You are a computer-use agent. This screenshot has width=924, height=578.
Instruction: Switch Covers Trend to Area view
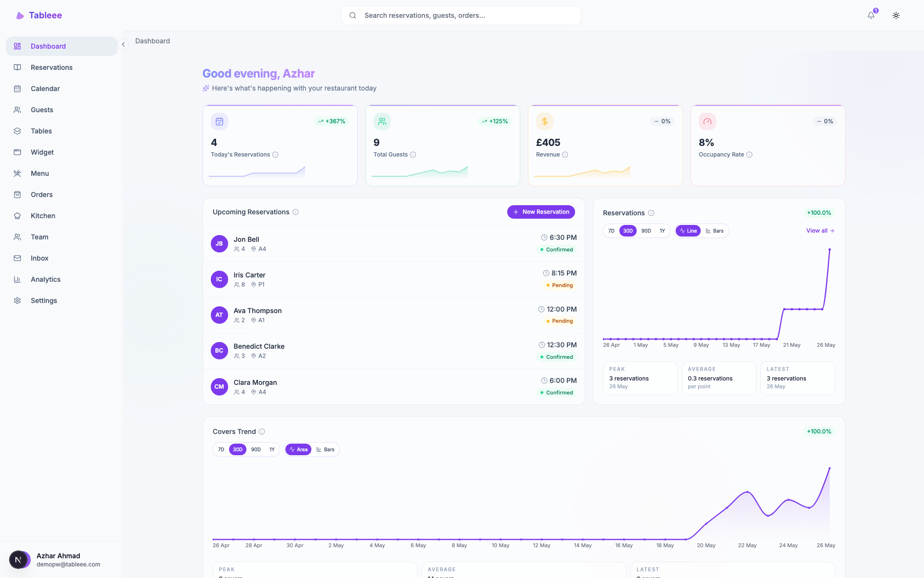(298, 449)
